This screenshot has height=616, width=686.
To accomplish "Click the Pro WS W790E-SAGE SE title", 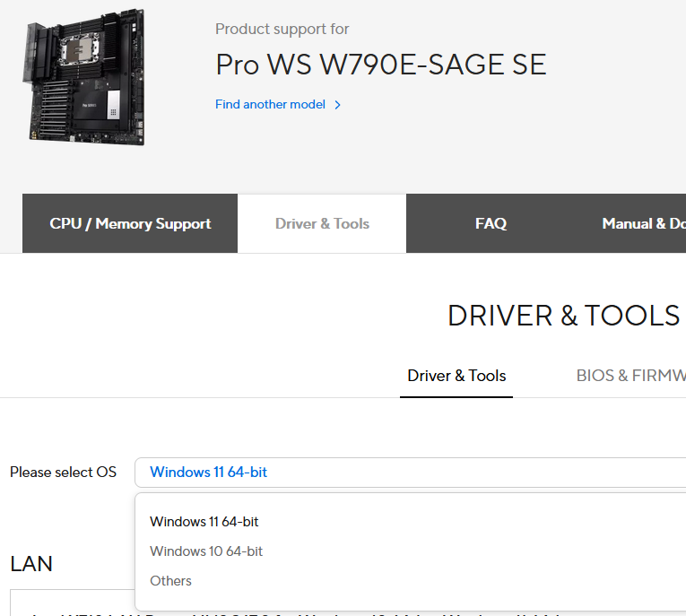I will 381,65.
